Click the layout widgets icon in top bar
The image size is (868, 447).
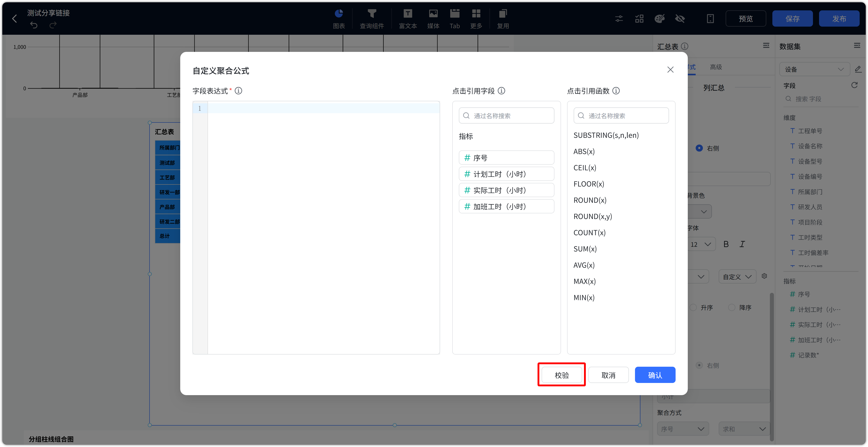[639, 18]
